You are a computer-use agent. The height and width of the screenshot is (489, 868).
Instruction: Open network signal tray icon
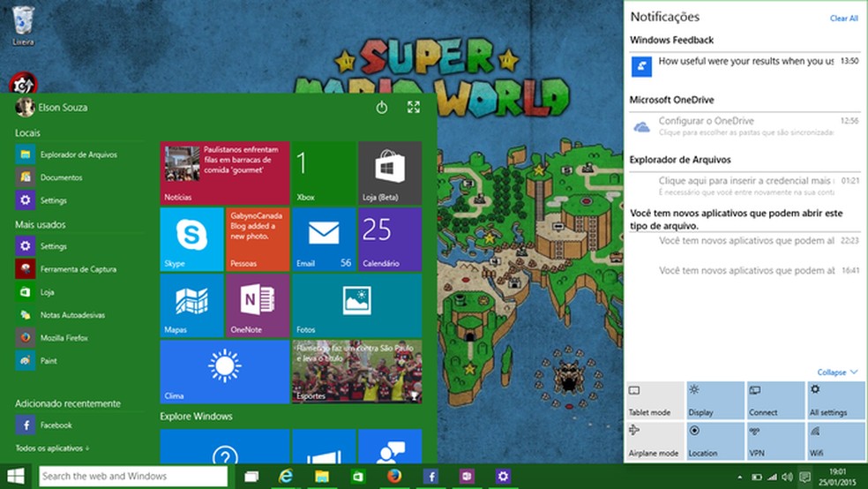[x=772, y=477]
